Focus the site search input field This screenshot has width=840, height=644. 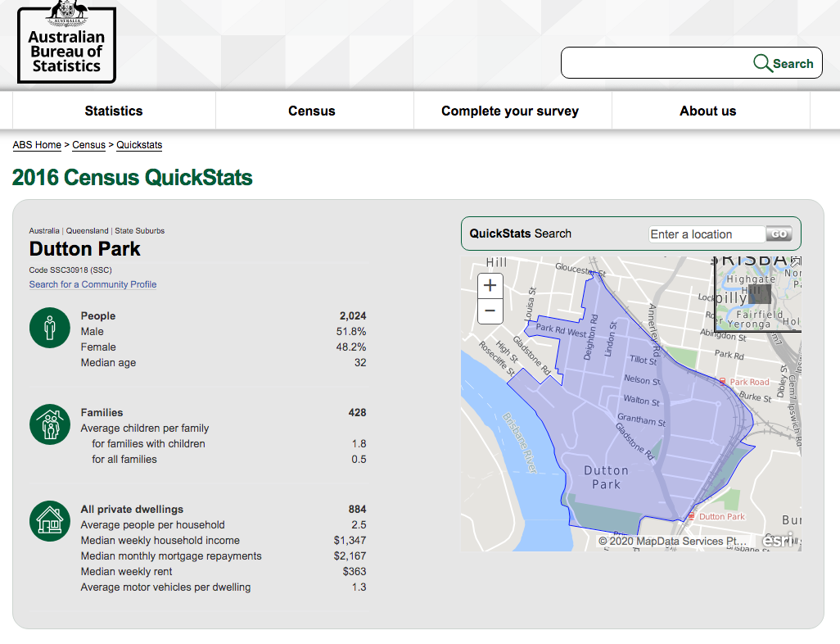pyautogui.click(x=657, y=63)
